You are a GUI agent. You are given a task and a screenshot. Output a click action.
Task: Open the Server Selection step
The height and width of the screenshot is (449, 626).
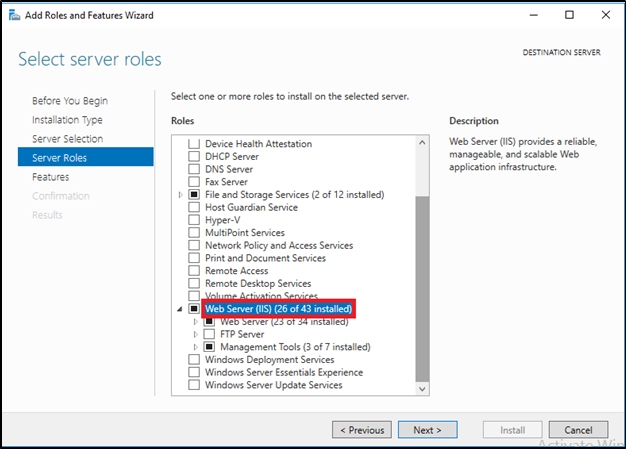67,139
